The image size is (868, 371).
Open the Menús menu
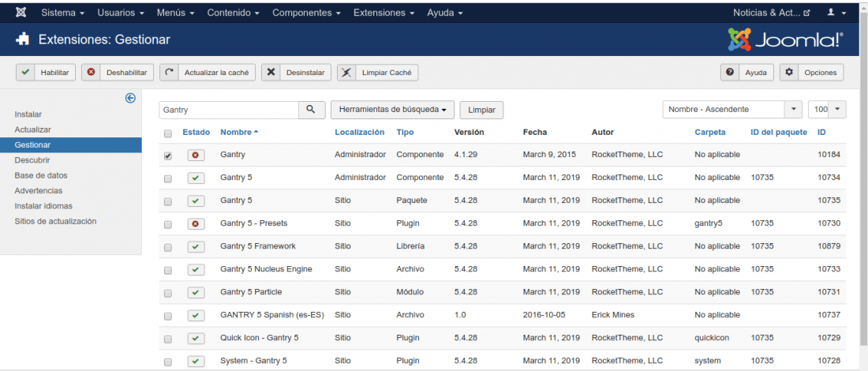pos(175,12)
